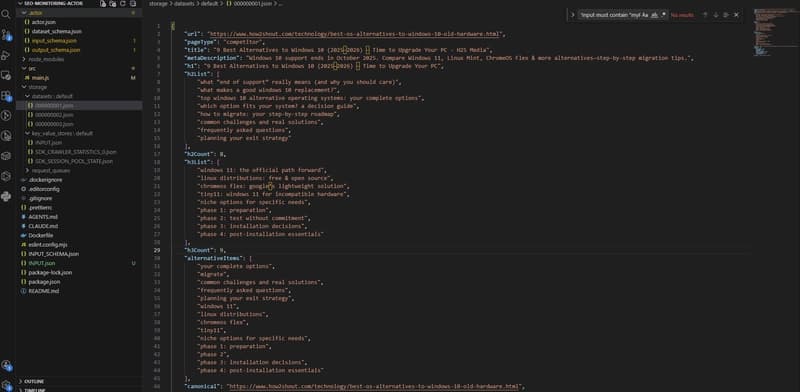This screenshot has height=392, width=800.
Task: Open CLAUDE.md file
Action: [79, 226]
